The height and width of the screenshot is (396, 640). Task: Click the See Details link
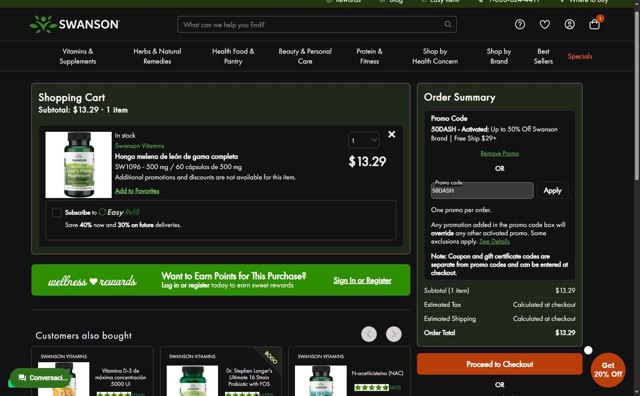[494, 241]
